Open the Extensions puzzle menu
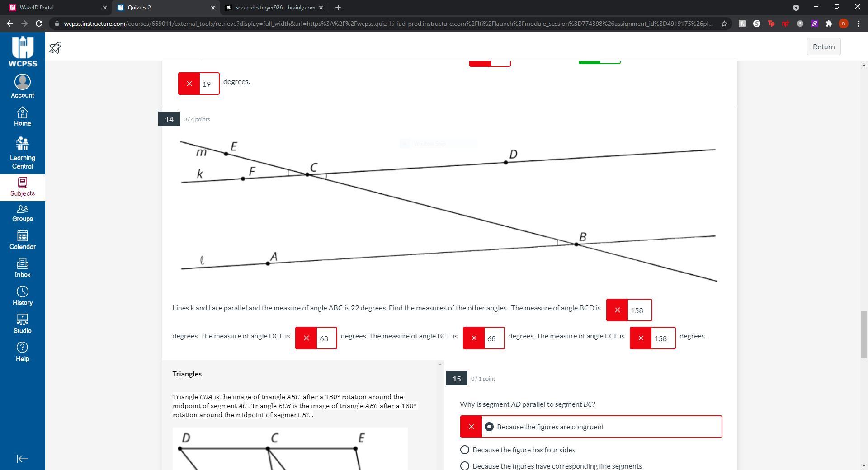The width and height of the screenshot is (868, 470). coord(829,23)
